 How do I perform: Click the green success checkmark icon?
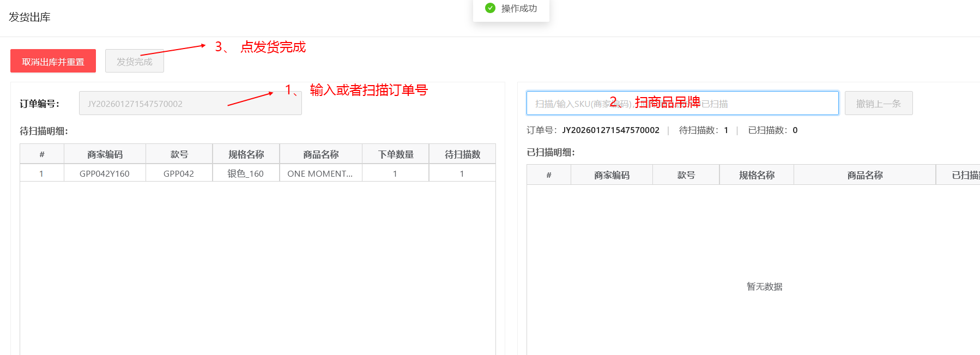point(490,8)
